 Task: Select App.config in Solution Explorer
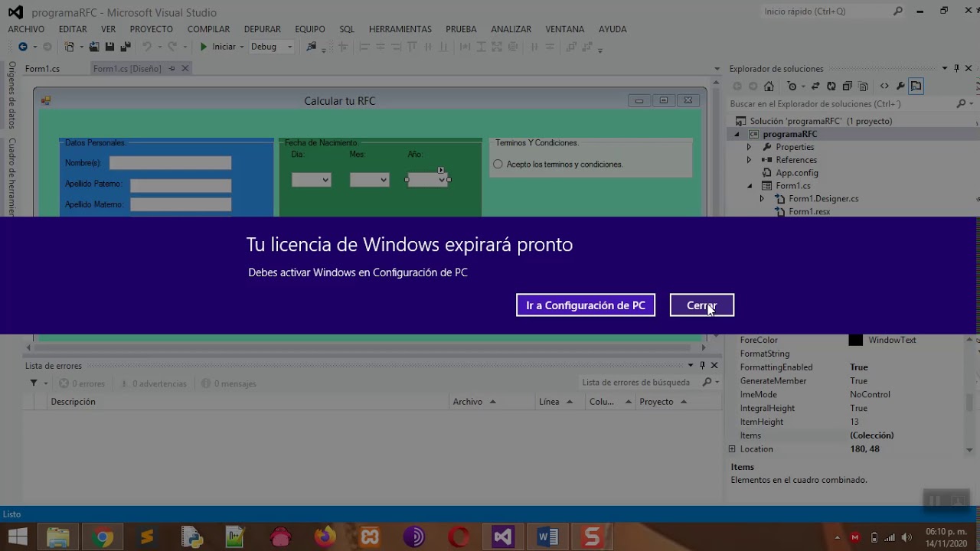(796, 173)
